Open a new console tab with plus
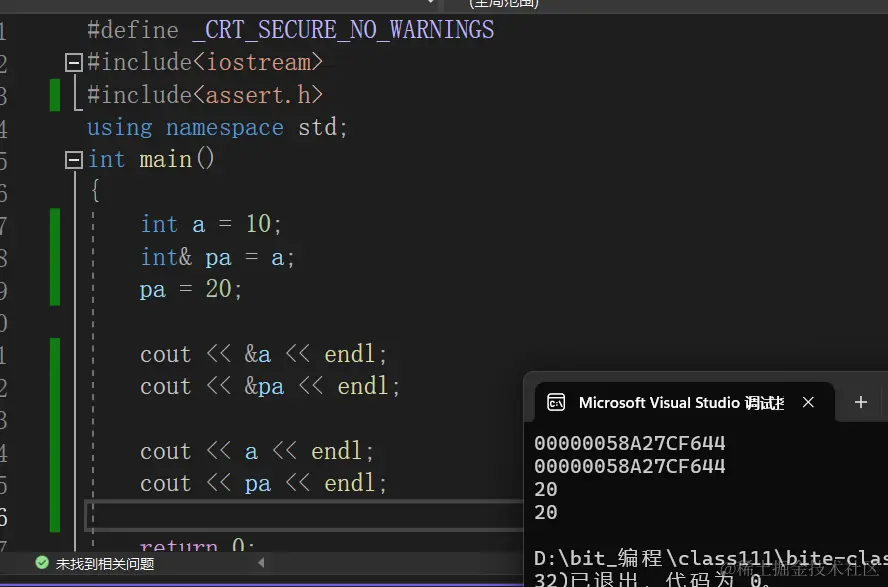Screen dimensions: 888x587 pyautogui.click(x=861, y=402)
